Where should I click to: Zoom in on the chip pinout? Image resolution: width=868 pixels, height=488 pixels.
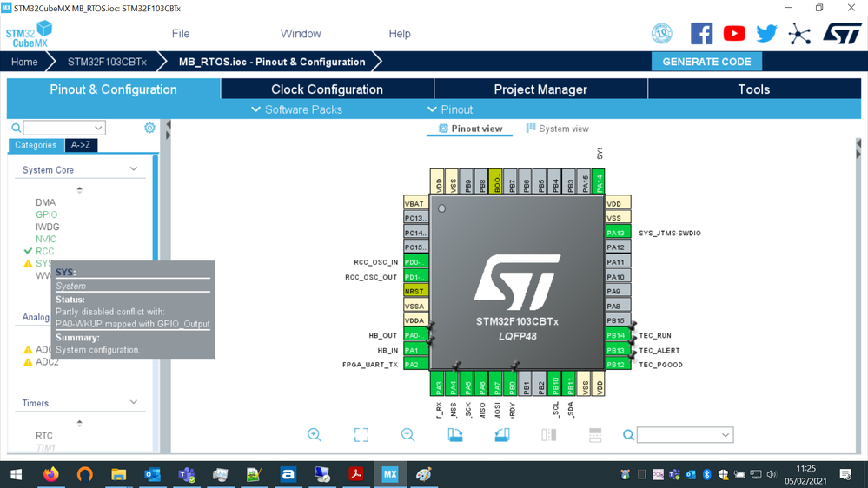pos(315,435)
